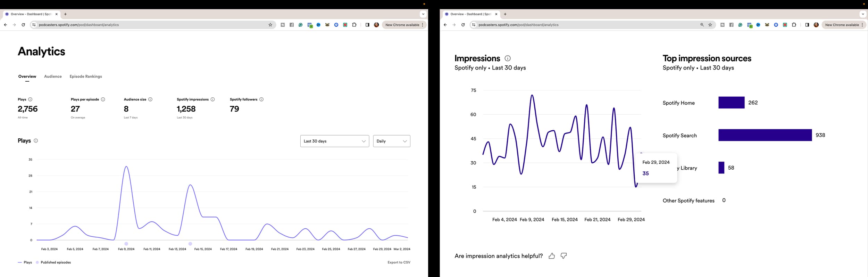Screen dimensions: 868x277
Task: View site information in the left window's address bar
Action: point(34,25)
